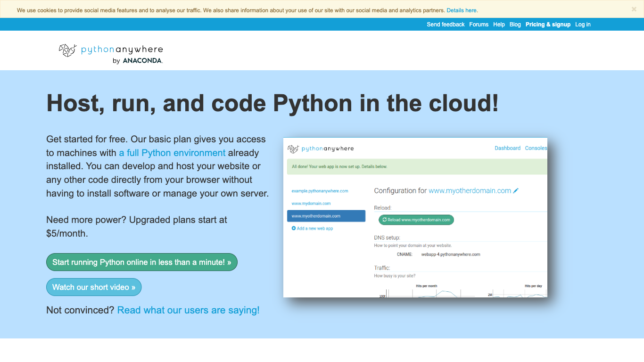
Task: Click 'www.mydomain.com' in the preview sidebar
Action: click(x=311, y=204)
